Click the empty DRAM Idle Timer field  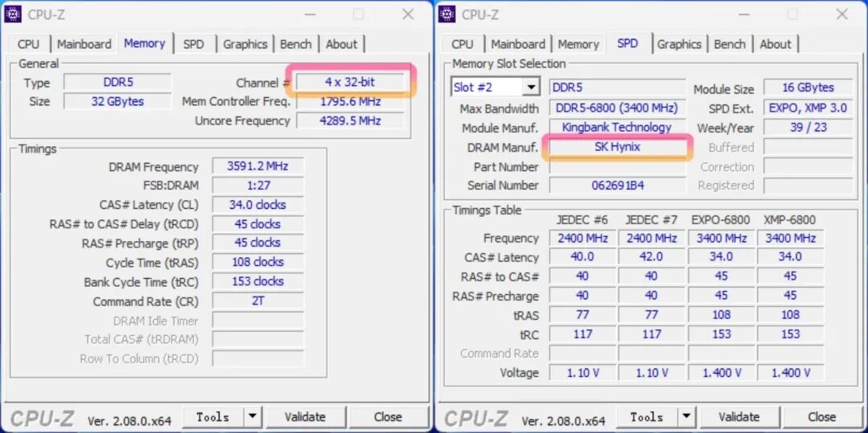click(257, 321)
